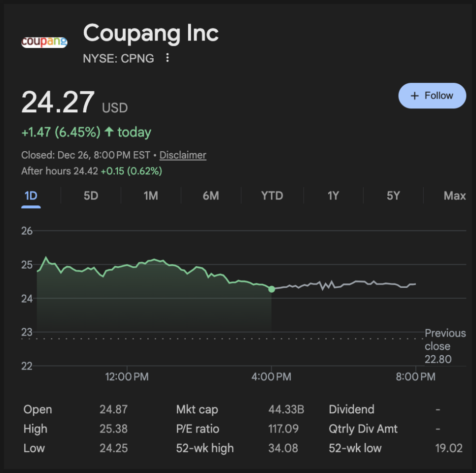Switch to the 1M chart tab
This screenshot has width=476, height=473.
151,196
